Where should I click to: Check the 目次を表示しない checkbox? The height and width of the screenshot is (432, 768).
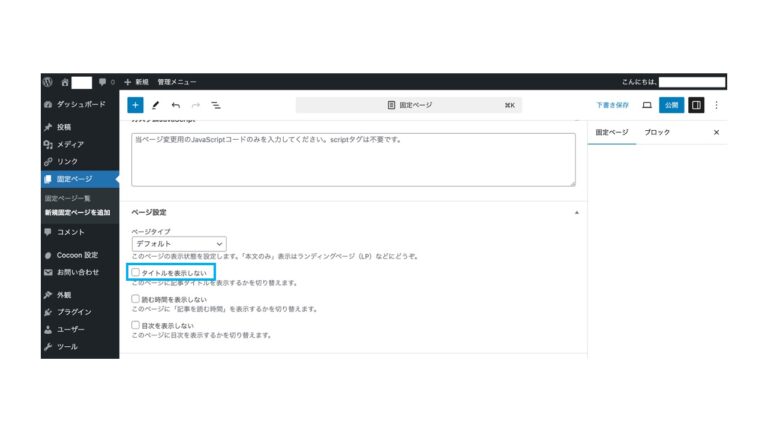pos(135,325)
